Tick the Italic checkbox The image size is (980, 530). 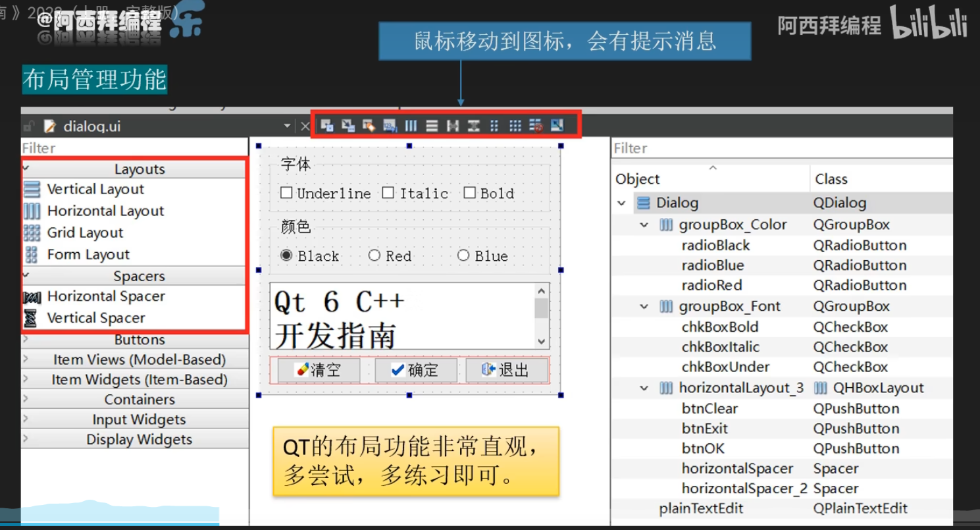(388, 193)
